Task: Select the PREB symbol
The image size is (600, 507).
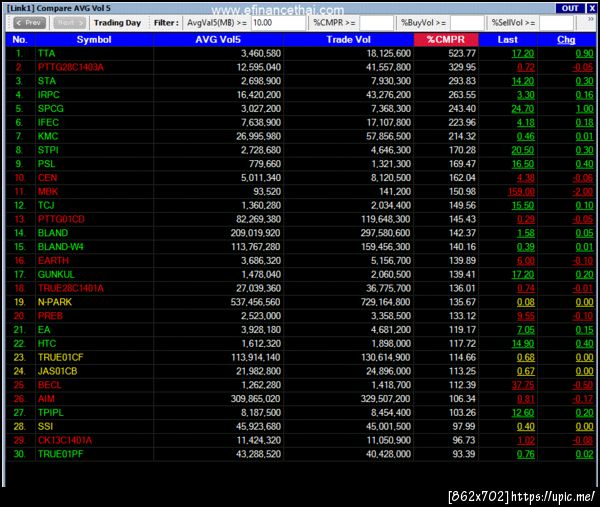Action: [x=50, y=316]
